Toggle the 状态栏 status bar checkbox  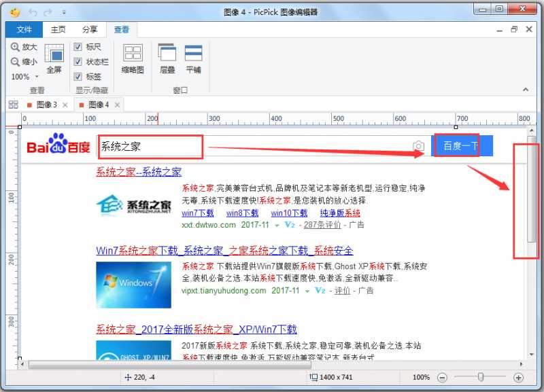(x=78, y=62)
